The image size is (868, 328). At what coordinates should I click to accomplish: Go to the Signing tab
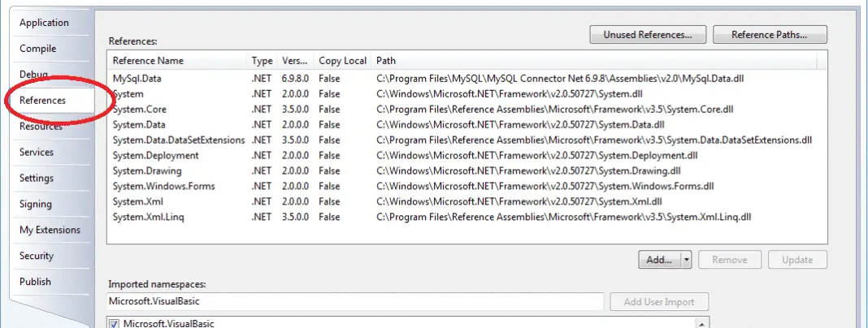[x=36, y=204]
